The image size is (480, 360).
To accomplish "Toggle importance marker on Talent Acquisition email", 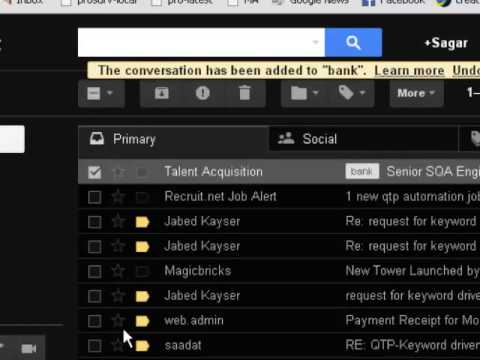I will [x=142, y=172].
